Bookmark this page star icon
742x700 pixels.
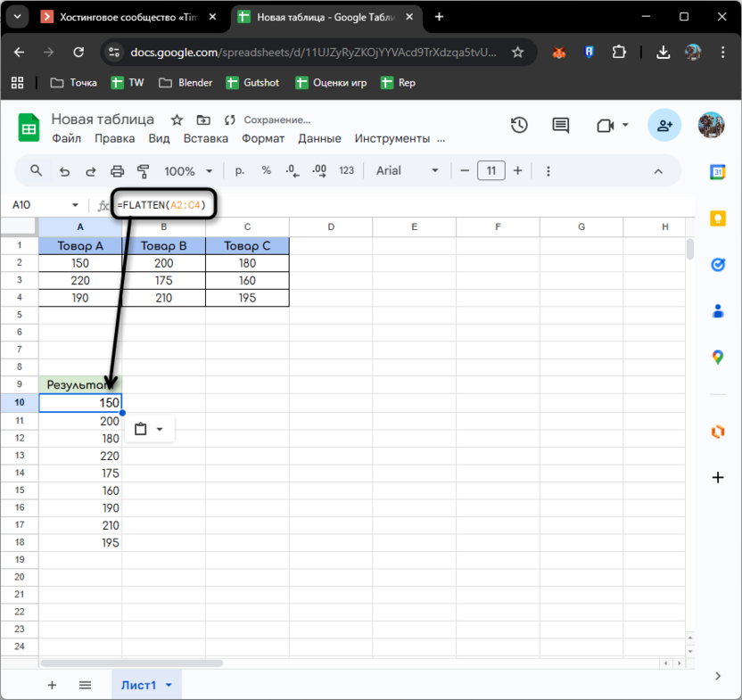coord(517,52)
